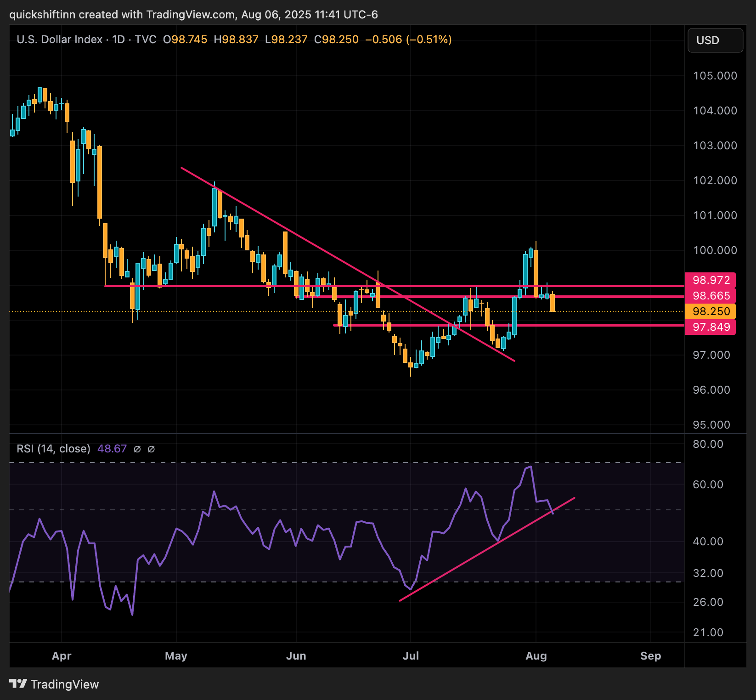Click the low value L98.237

[286, 40]
